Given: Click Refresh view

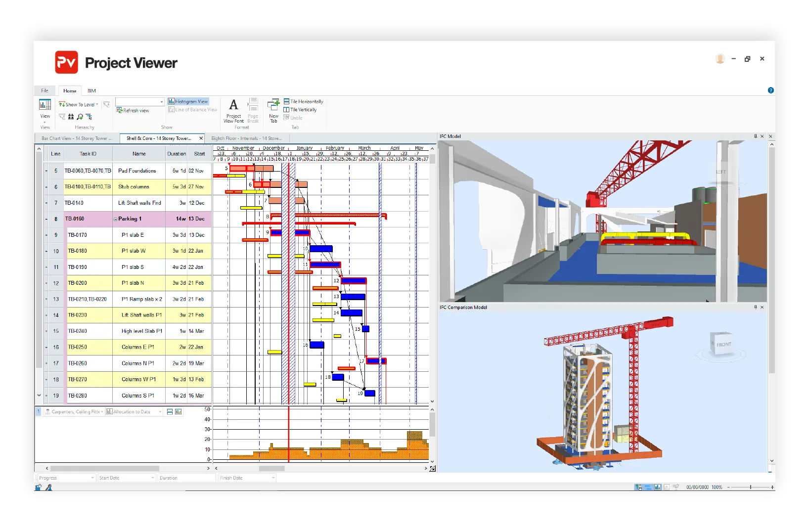Looking at the screenshot, I should pos(133,110).
